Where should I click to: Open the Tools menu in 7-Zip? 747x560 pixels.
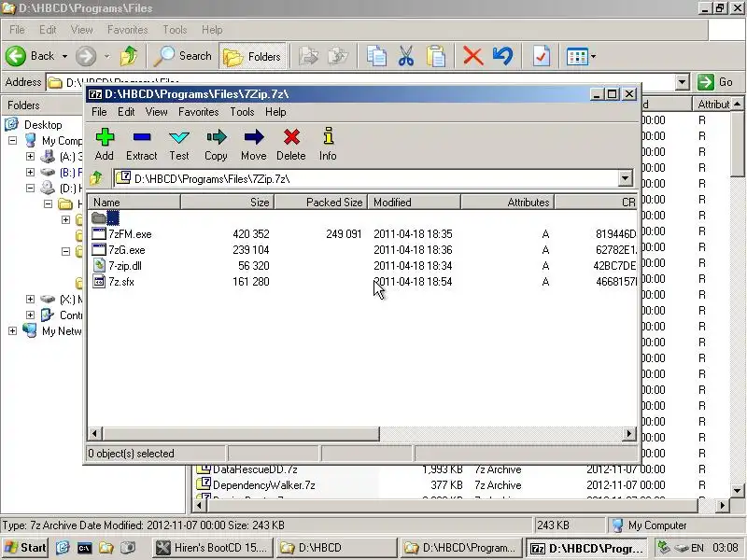pyautogui.click(x=242, y=112)
